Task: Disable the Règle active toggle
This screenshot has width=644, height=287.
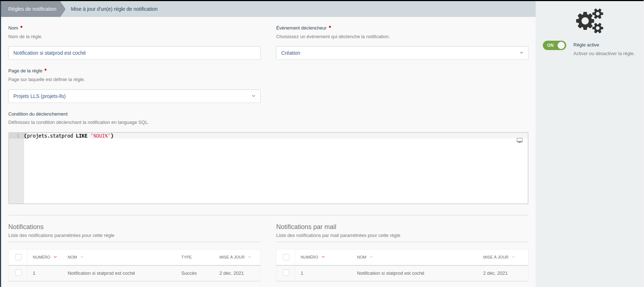Action: (554, 45)
